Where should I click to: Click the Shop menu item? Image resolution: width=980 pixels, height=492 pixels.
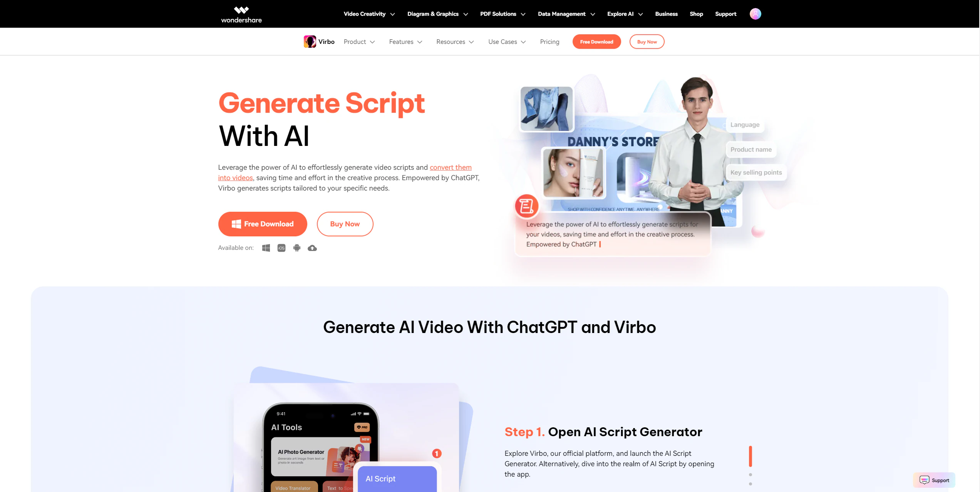tap(697, 14)
